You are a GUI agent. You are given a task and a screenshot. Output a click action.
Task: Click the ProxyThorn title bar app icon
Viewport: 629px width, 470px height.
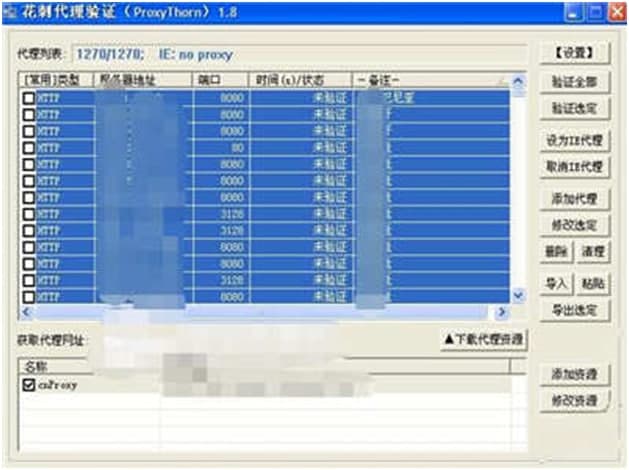click(10, 12)
